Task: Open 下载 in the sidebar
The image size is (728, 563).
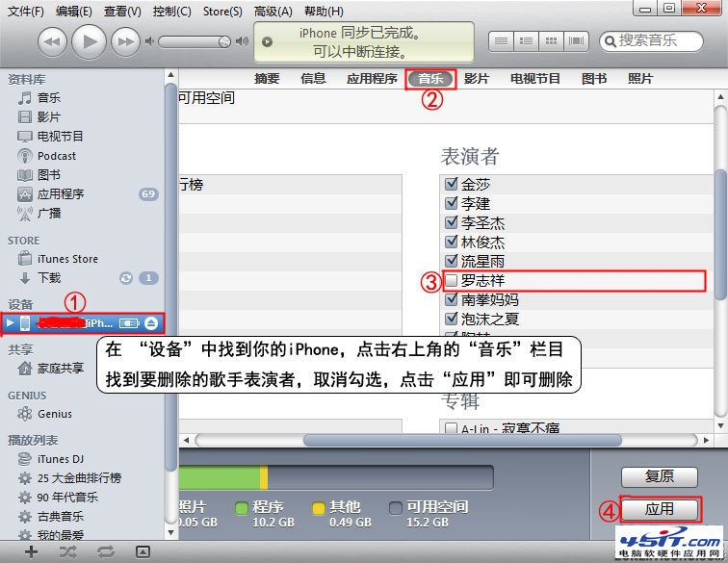Action: point(49,278)
